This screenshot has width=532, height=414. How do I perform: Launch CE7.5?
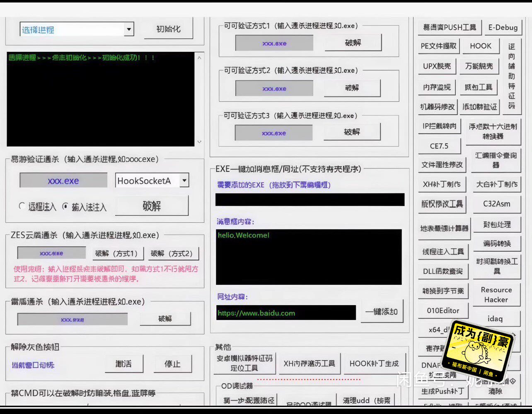click(x=439, y=146)
